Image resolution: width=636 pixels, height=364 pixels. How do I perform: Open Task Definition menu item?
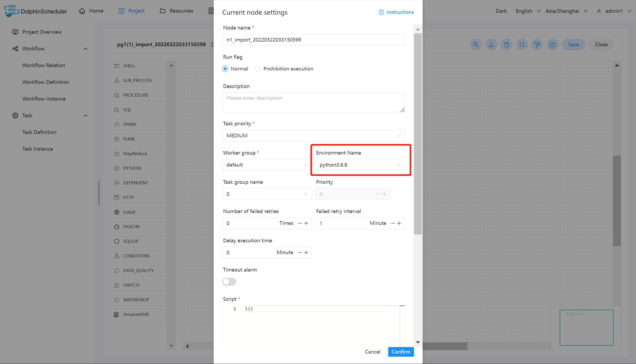click(39, 132)
